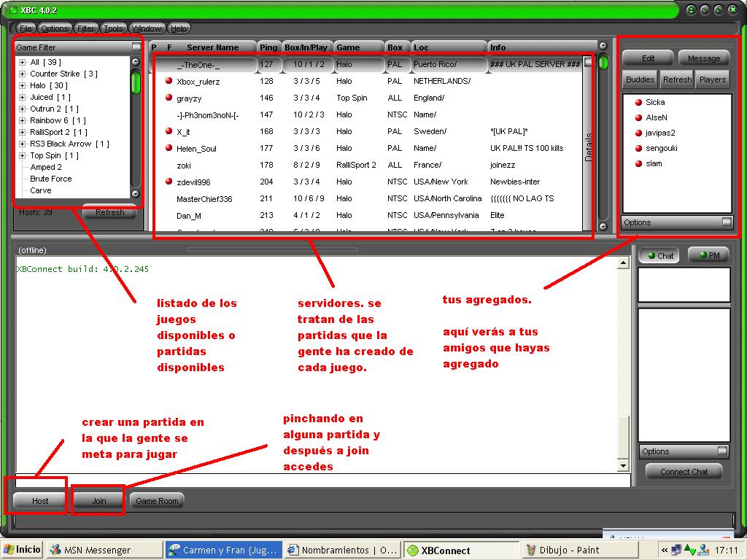Click the green Game Filter scrollbar thumb
Viewport: 747px width, 560px height.
136,82
